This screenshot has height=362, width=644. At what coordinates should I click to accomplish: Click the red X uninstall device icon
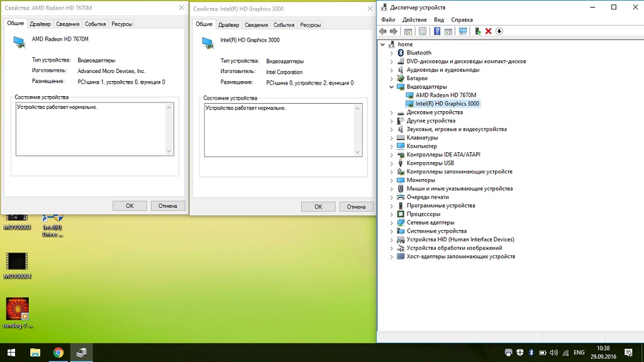click(488, 31)
